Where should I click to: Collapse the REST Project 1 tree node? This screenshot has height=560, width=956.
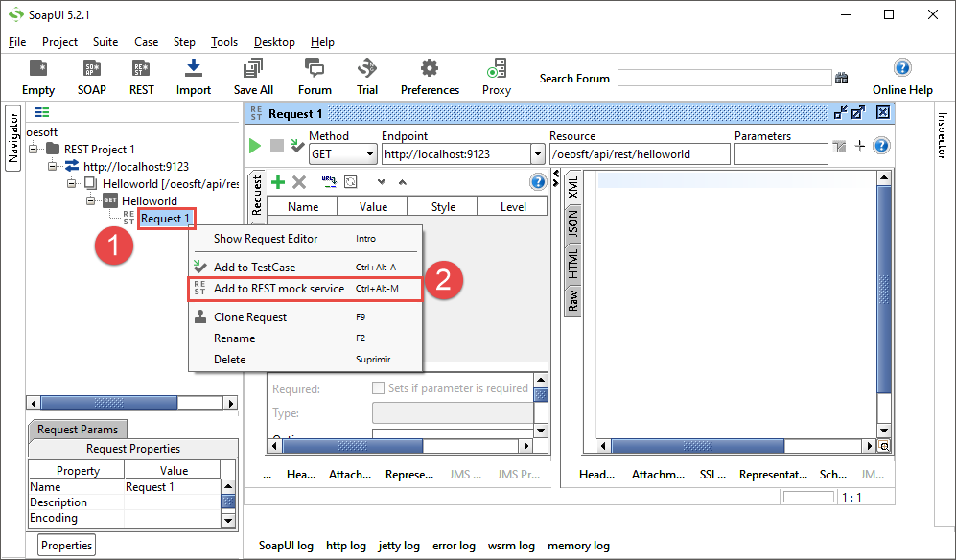pos(34,149)
